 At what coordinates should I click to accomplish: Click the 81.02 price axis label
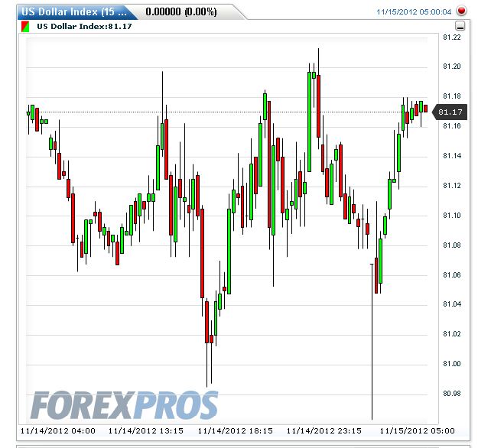(452, 334)
